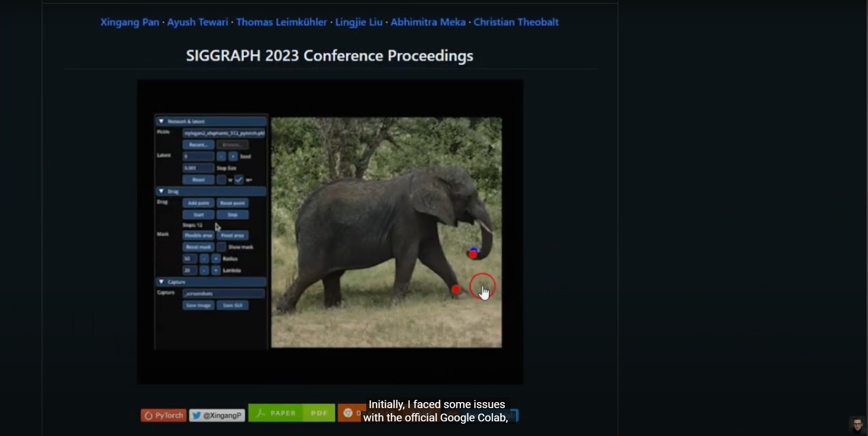Open the Xingang Pan author link

(130, 22)
